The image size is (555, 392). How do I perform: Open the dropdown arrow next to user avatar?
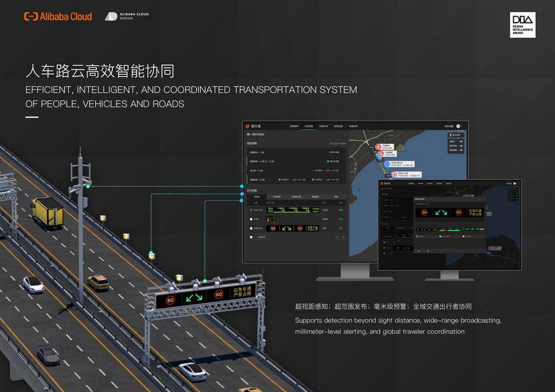(463, 126)
